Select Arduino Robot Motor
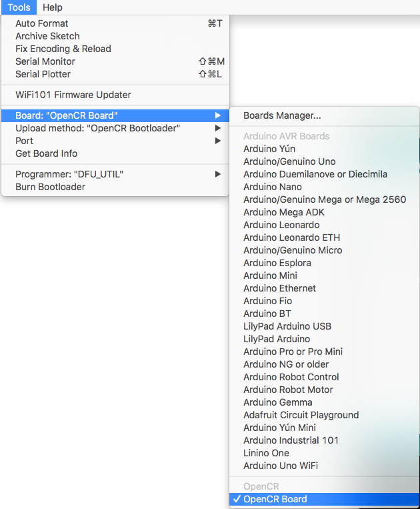 (324, 389)
